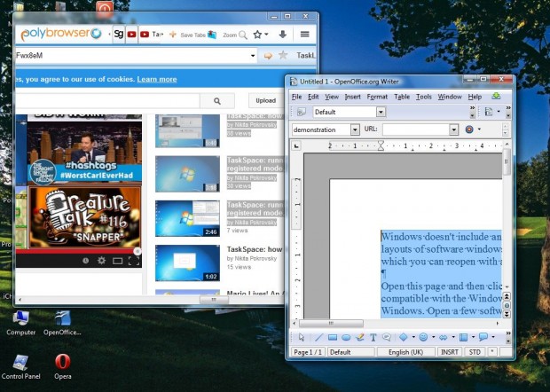The image size is (550, 392).
Task: Open downloads via the down arrow icon
Action: pyautogui.click(x=283, y=34)
